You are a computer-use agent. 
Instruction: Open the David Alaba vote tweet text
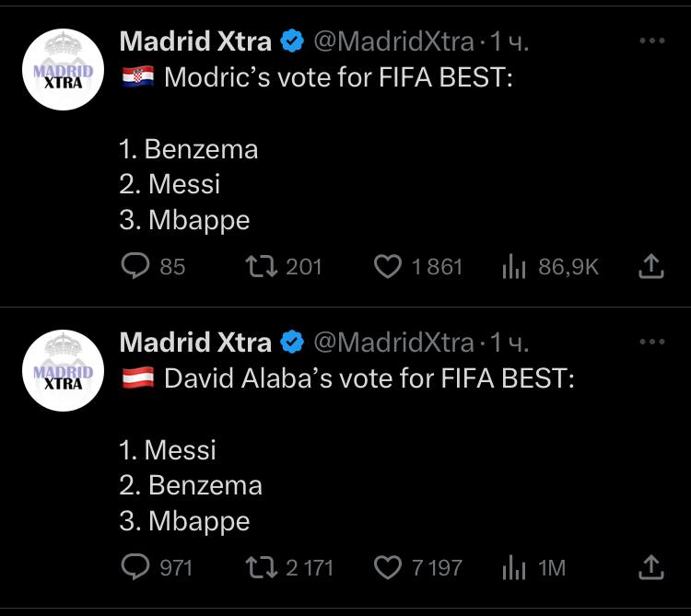369,378
